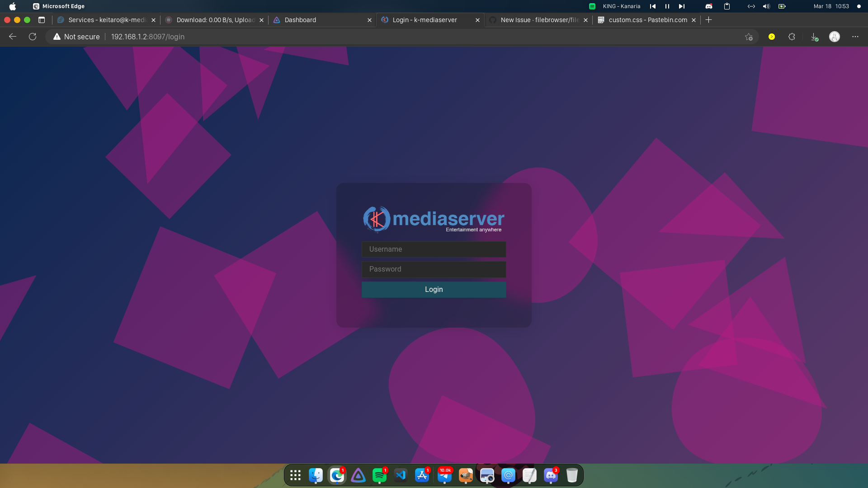The image size is (868, 488).
Task: Click the Not secure warning in the address bar
Action: coord(76,37)
